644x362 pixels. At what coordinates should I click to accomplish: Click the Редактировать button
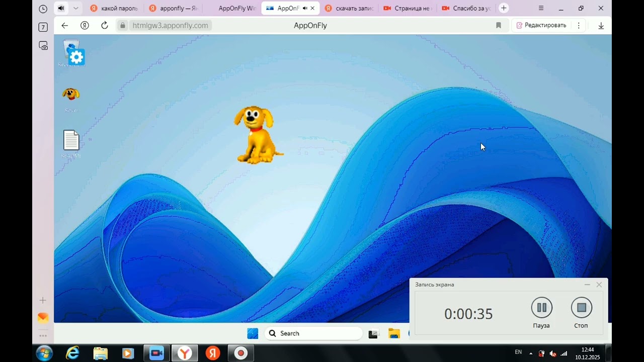pyautogui.click(x=541, y=25)
